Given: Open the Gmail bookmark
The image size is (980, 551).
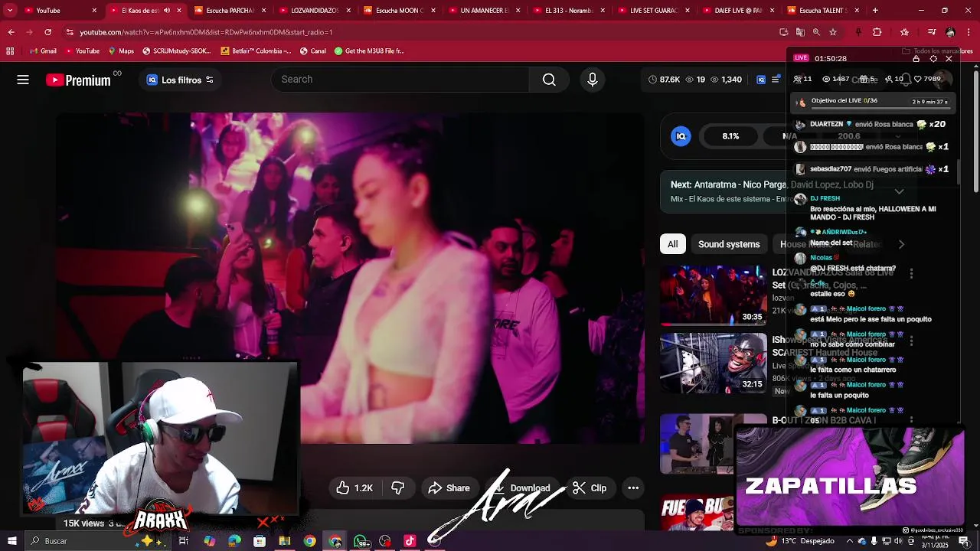Looking at the screenshot, I should [43, 51].
